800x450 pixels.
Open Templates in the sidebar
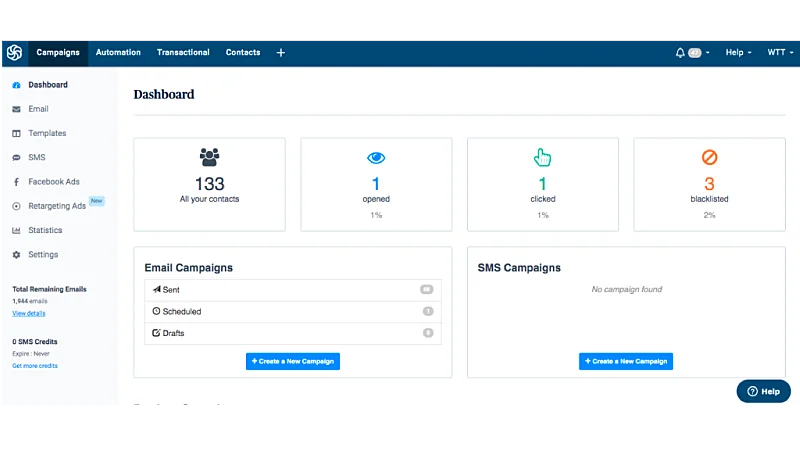[x=47, y=133]
